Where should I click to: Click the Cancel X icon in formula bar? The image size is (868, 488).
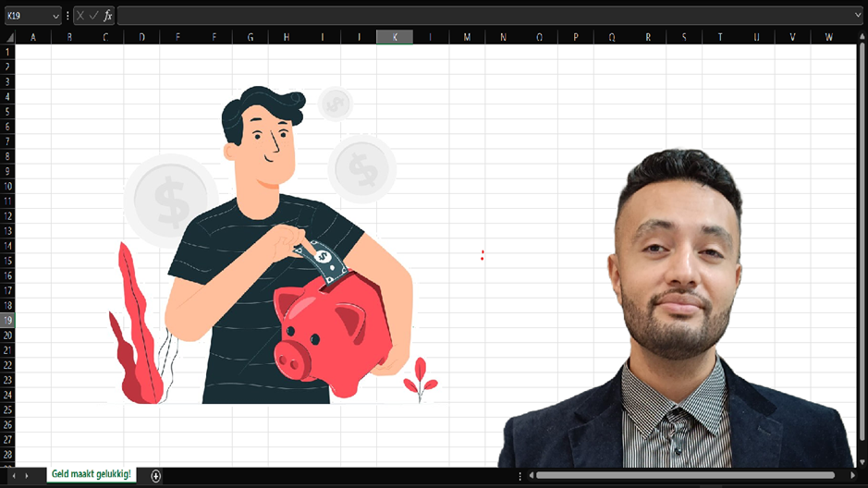point(80,16)
